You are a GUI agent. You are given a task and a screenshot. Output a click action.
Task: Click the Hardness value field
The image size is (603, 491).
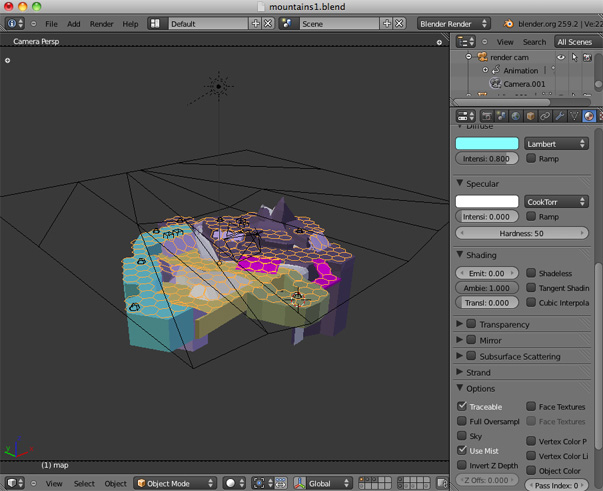click(x=521, y=233)
